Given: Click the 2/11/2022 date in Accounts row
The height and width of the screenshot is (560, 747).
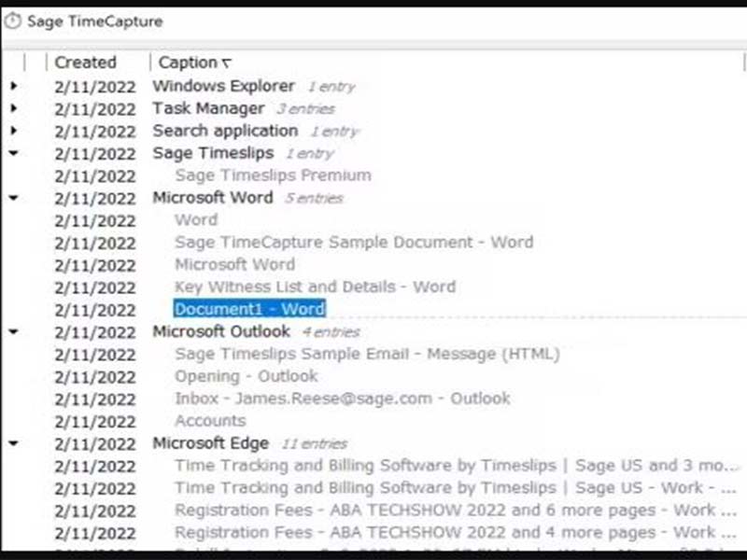Looking at the screenshot, I should (x=95, y=422).
